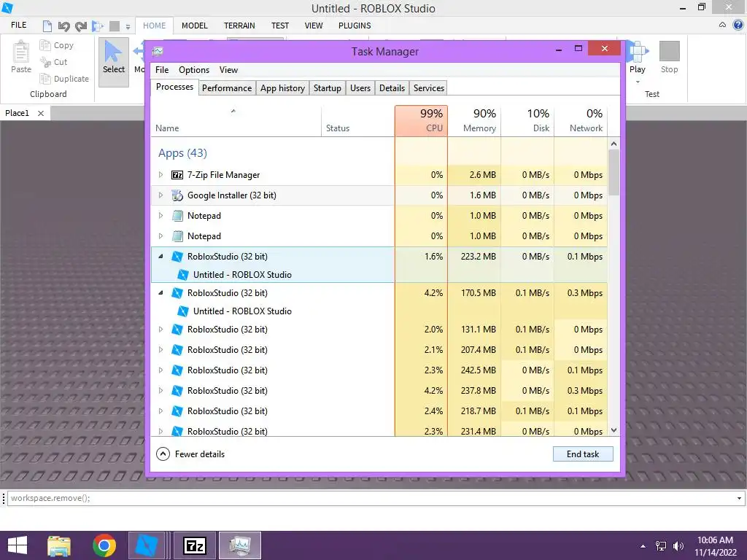This screenshot has height=560, width=747.
Task: Open the PLUGINS ribbon tab
Action: click(355, 26)
